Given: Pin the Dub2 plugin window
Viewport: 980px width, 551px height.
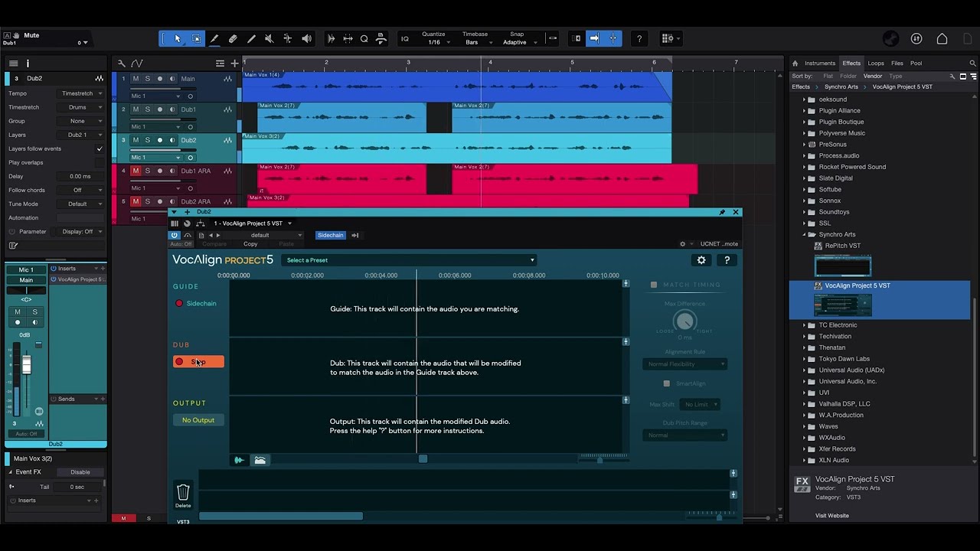Looking at the screenshot, I should [721, 212].
